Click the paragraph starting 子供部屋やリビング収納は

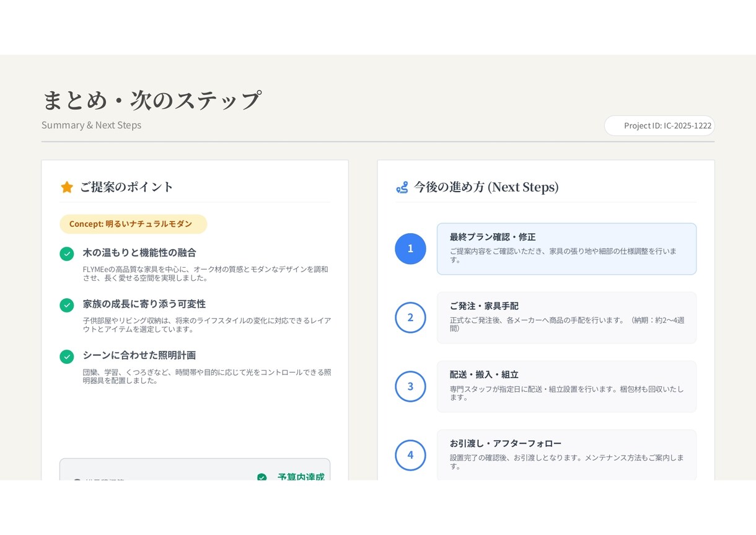coord(207,325)
